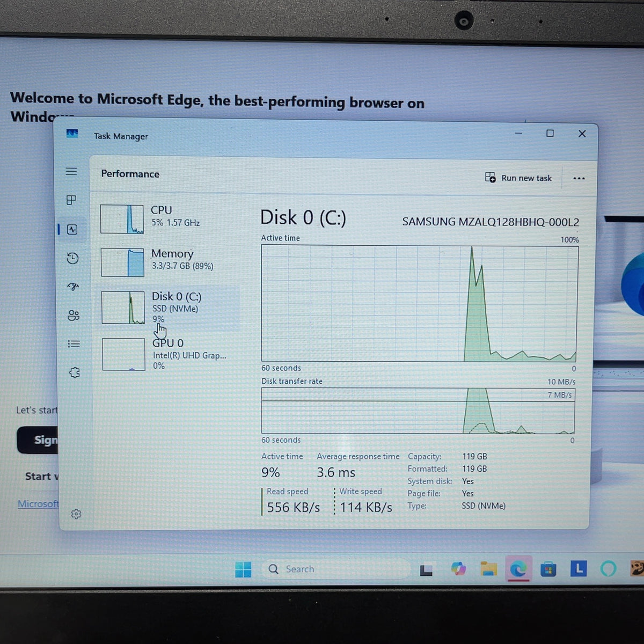Click the Task Manager app icon in title bar
The height and width of the screenshot is (644, 644).
tap(72, 134)
